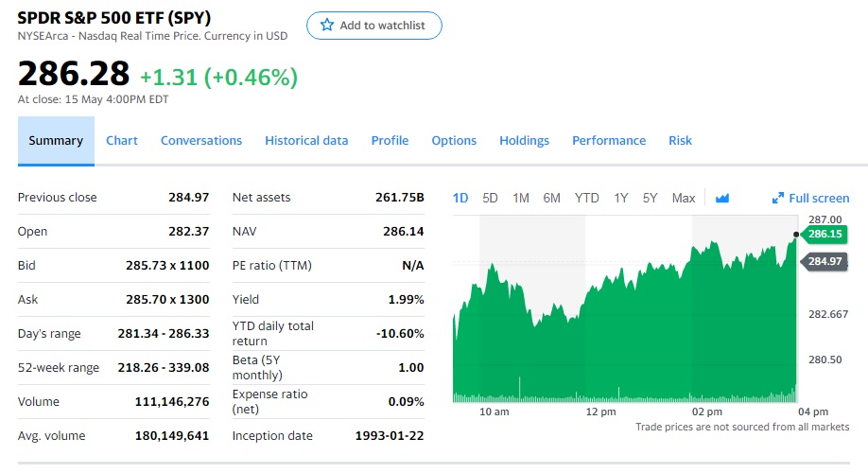Select the 6M chart range
The image size is (868, 473).
551,198
